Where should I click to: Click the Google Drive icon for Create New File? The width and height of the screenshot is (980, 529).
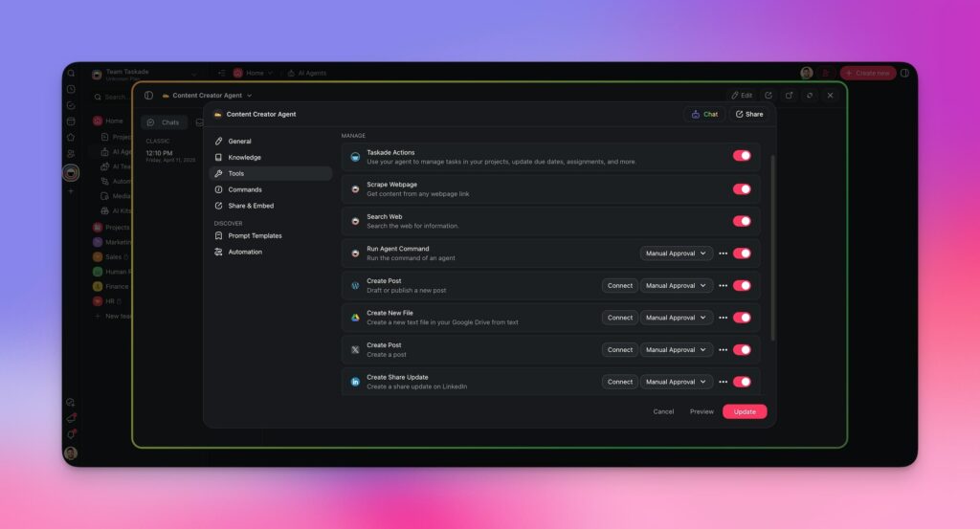(x=355, y=318)
